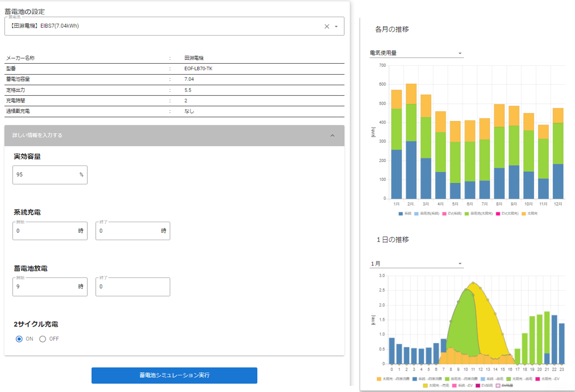Toggle 太陽光 legend in monthly chart

(530, 214)
